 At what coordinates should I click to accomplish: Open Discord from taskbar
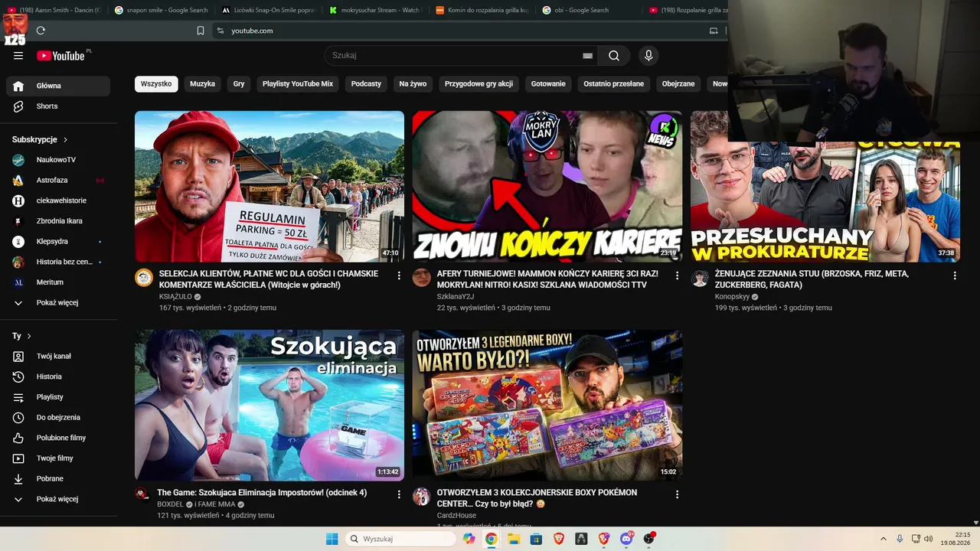[626, 539]
